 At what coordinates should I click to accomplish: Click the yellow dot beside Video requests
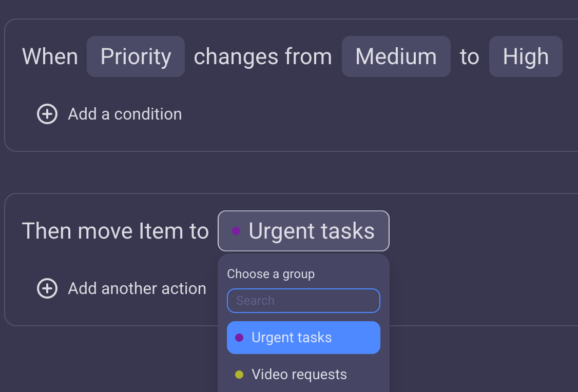pos(240,375)
